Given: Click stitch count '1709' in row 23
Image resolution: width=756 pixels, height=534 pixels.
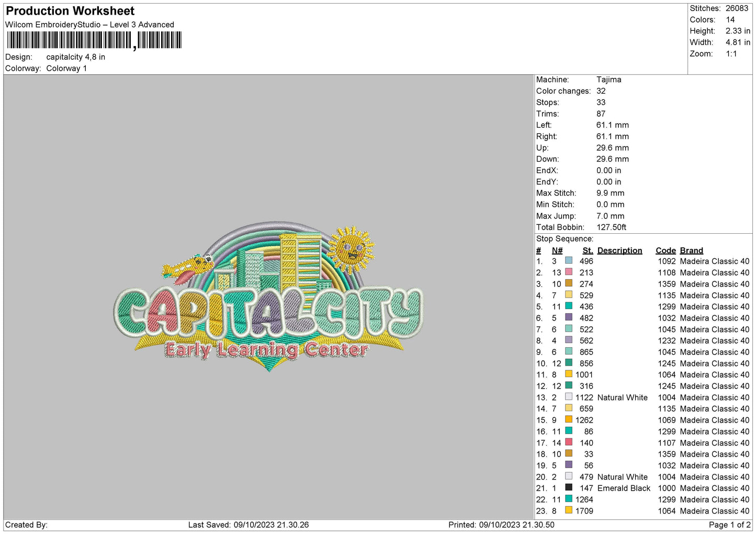Looking at the screenshot, I should [584, 511].
